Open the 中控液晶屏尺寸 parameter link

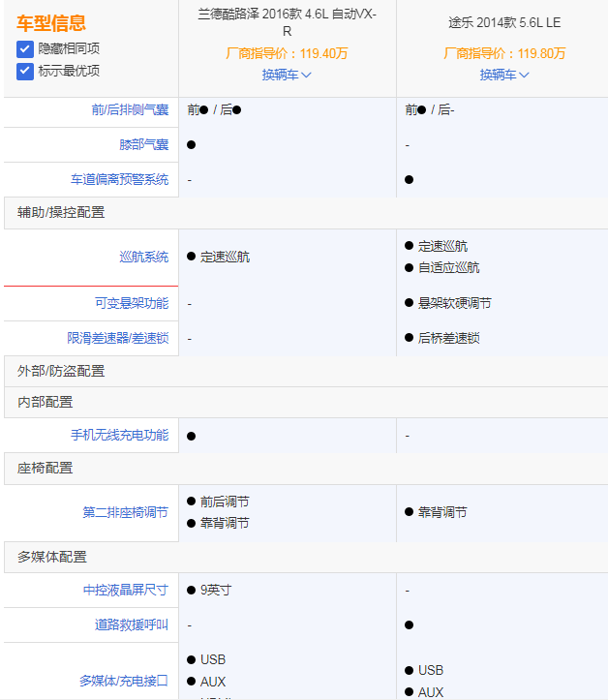126,591
